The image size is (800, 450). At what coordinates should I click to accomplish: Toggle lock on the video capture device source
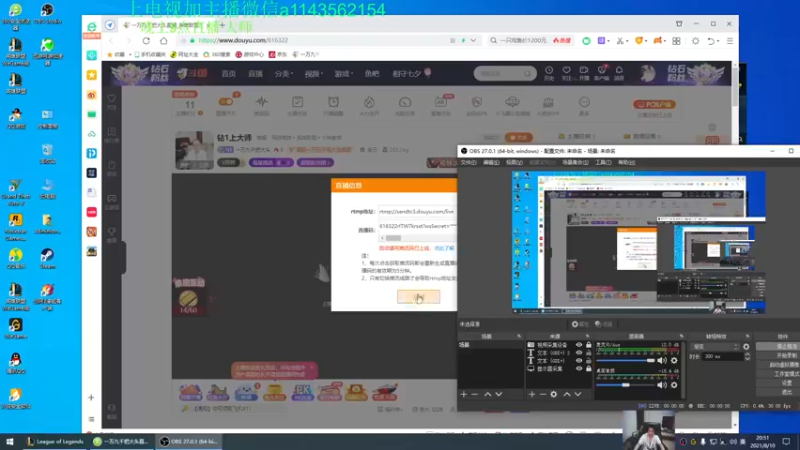click(x=588, y=345)
